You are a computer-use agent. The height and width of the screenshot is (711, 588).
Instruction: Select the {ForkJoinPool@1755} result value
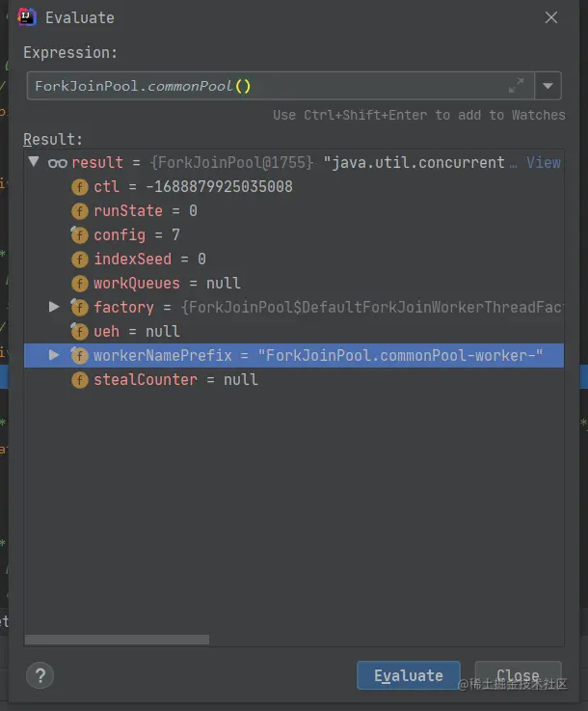click(x=231, y=162)
